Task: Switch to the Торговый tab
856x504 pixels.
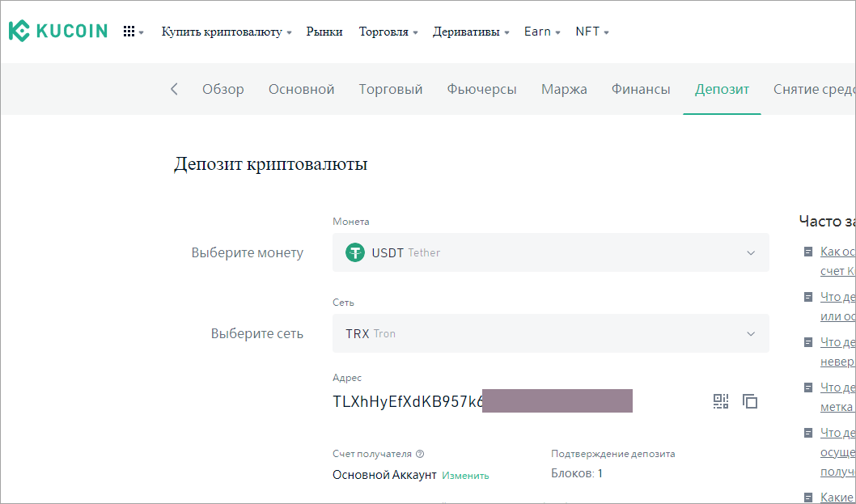Action: click(x=391, y=89)
